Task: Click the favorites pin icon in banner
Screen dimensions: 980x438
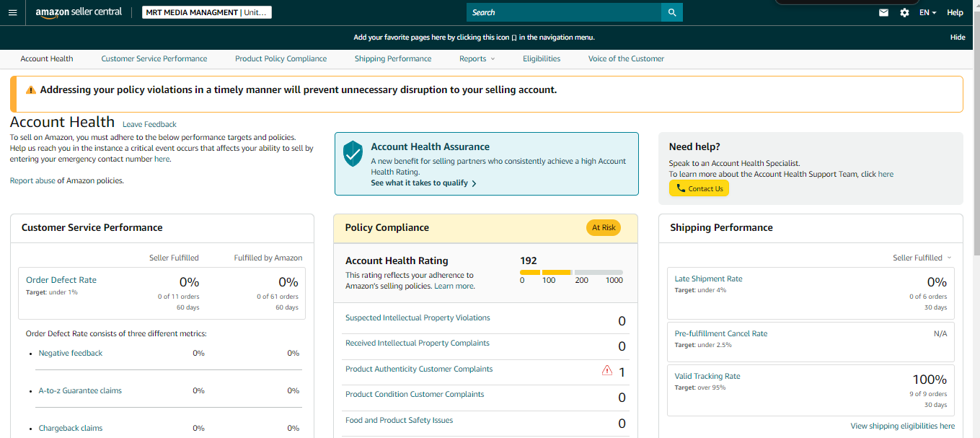Action: pyautogui.click(x=514, y=38)
